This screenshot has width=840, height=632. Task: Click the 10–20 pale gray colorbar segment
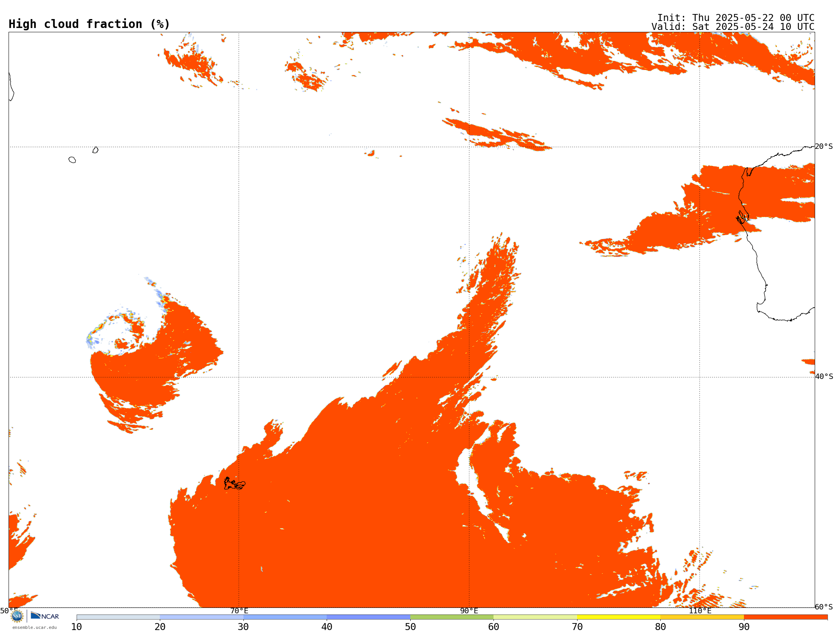tap(118, 617)
